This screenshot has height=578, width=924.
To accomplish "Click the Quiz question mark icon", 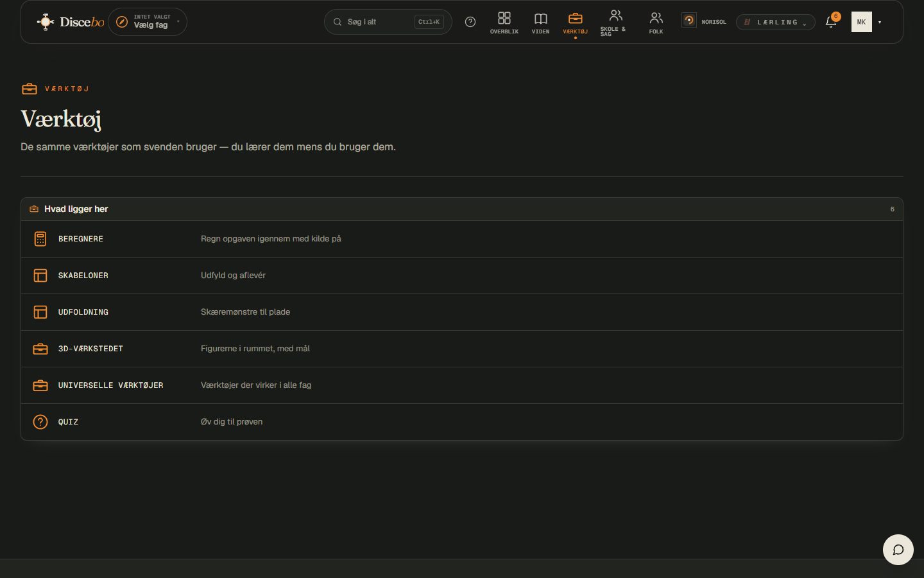I will coord(40,422).
